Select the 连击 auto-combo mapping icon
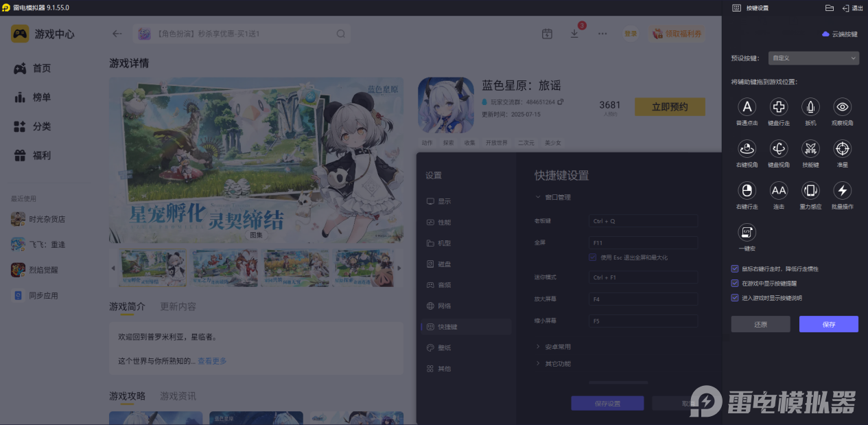Viewport: 868px width, 425px height. pyautogui.click(x=778, y=192)
